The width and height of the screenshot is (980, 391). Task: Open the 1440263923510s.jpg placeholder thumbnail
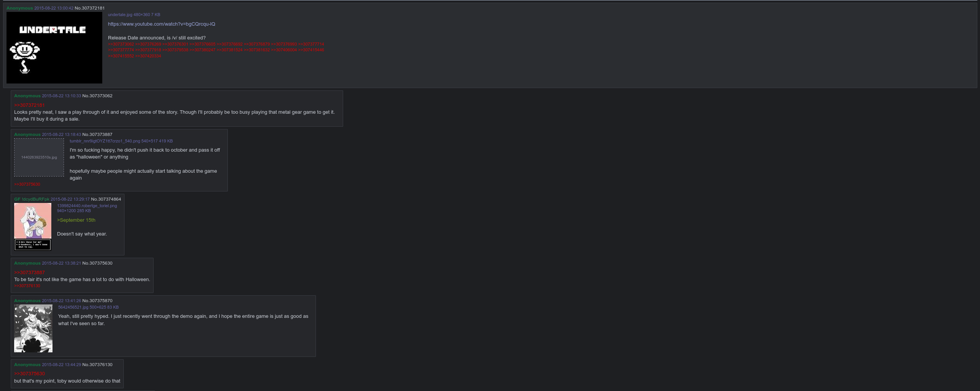pyautogui.click(x=39, y=157)
